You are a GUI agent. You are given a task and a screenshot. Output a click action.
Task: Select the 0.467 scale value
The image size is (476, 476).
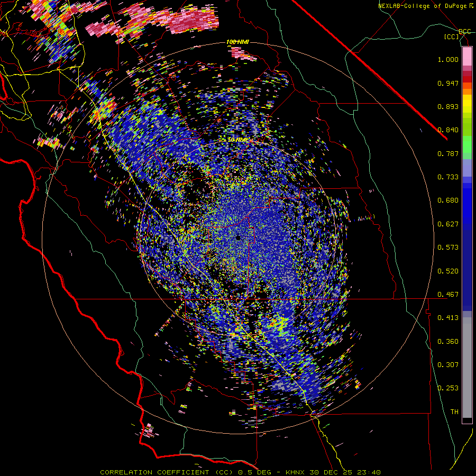point(448,295)
